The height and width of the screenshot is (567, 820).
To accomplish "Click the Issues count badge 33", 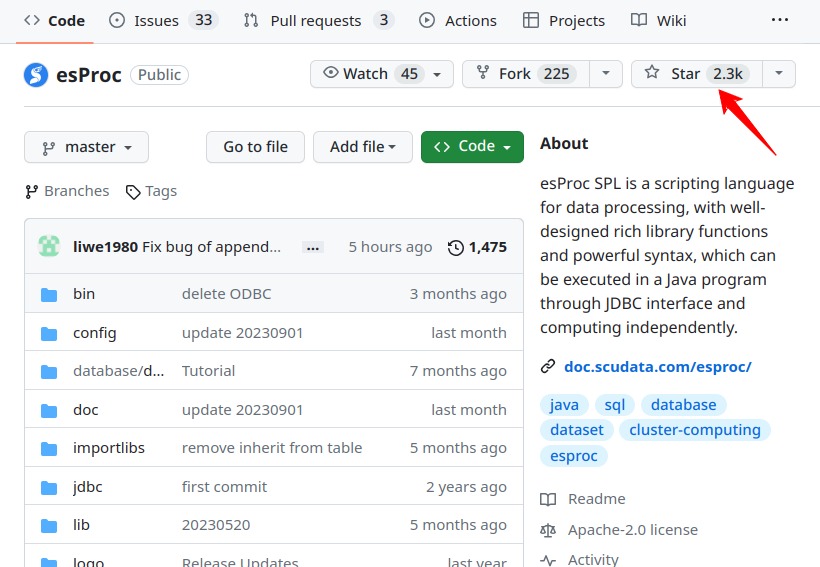I will (203, 20).
